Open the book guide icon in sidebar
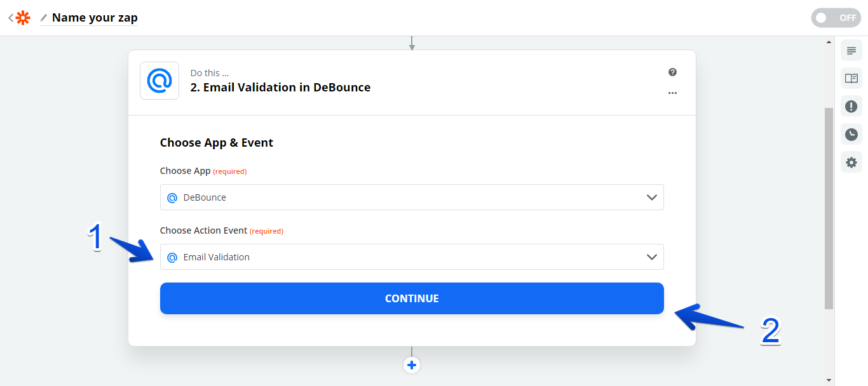Image resolution: width=868 pixels, height=386 pixels. click(851, 79)
